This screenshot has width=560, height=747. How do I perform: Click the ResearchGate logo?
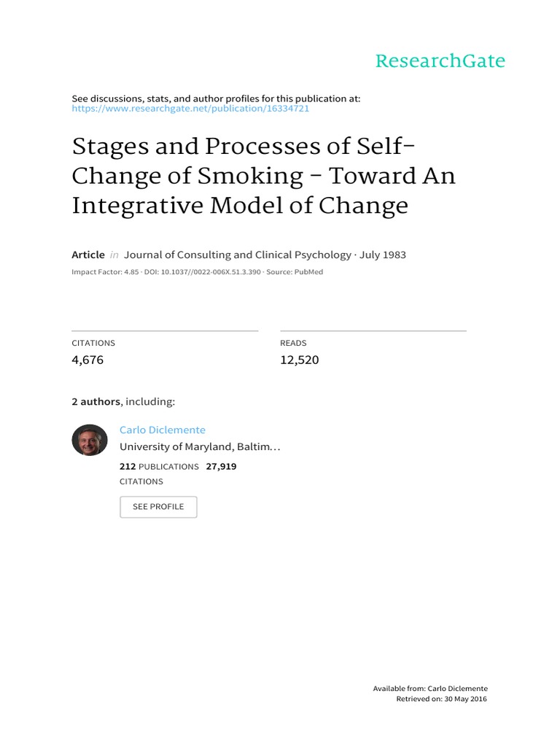pyautogui.click(x=440, y=61)
